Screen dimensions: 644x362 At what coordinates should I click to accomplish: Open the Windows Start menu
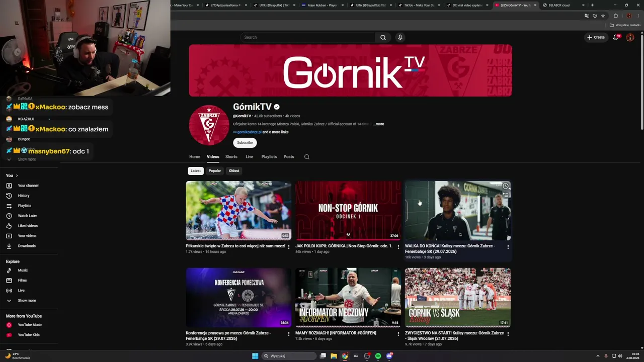[255, 356]
